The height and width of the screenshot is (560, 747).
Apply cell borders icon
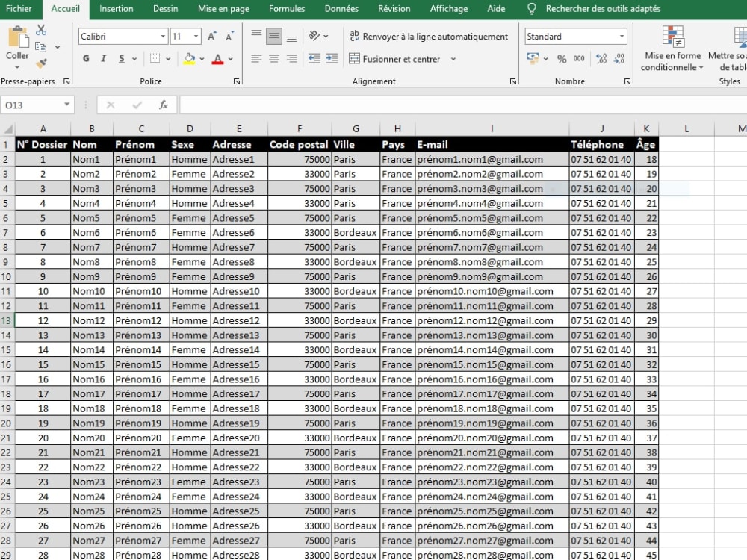(x=155, y=58)
